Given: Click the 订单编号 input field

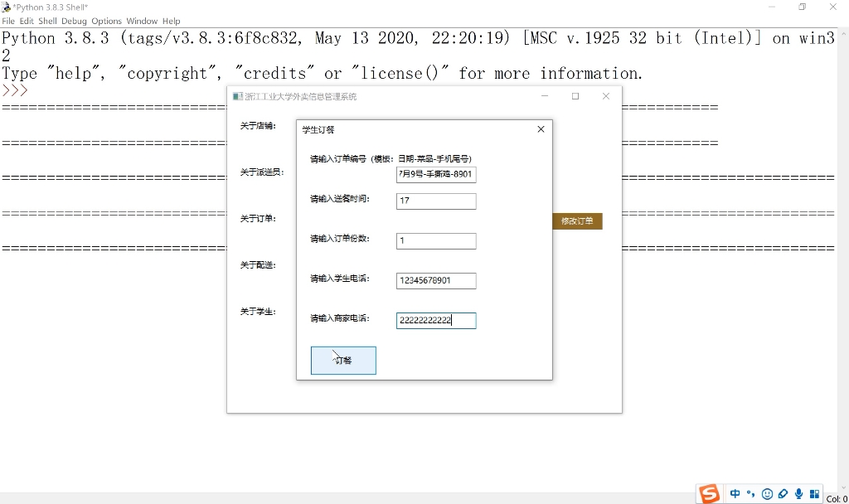Looking at the screenshot, I should coord(435,174).
